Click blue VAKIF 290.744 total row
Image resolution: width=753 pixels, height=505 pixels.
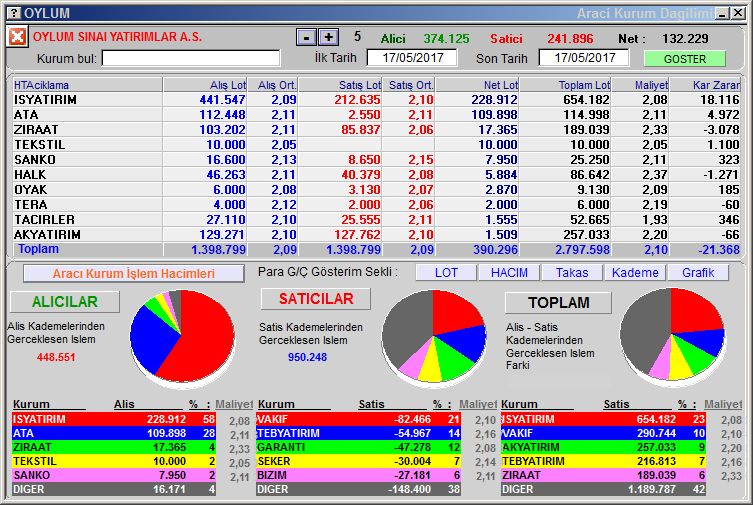click(603, 433)
